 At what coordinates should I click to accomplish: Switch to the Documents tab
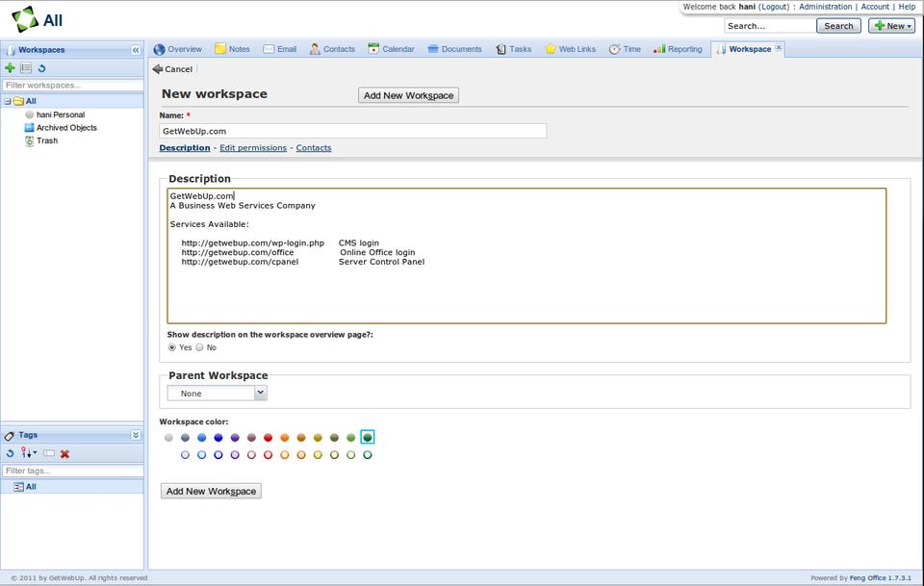point(454,49)
